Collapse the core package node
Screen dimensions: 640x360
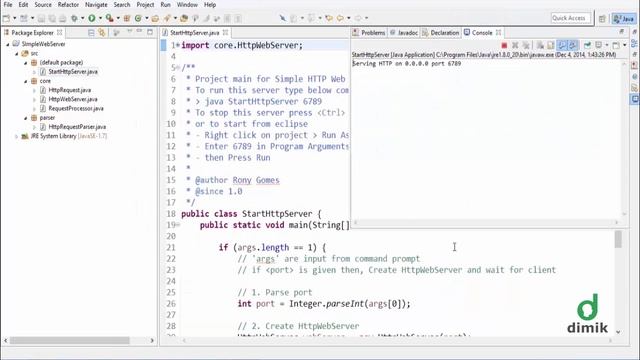[26, 81]
